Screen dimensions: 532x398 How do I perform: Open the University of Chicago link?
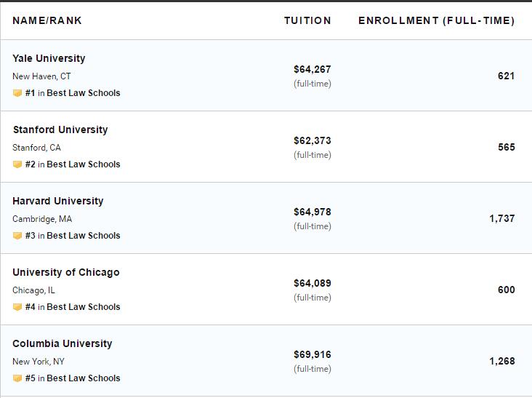point(66,272)
